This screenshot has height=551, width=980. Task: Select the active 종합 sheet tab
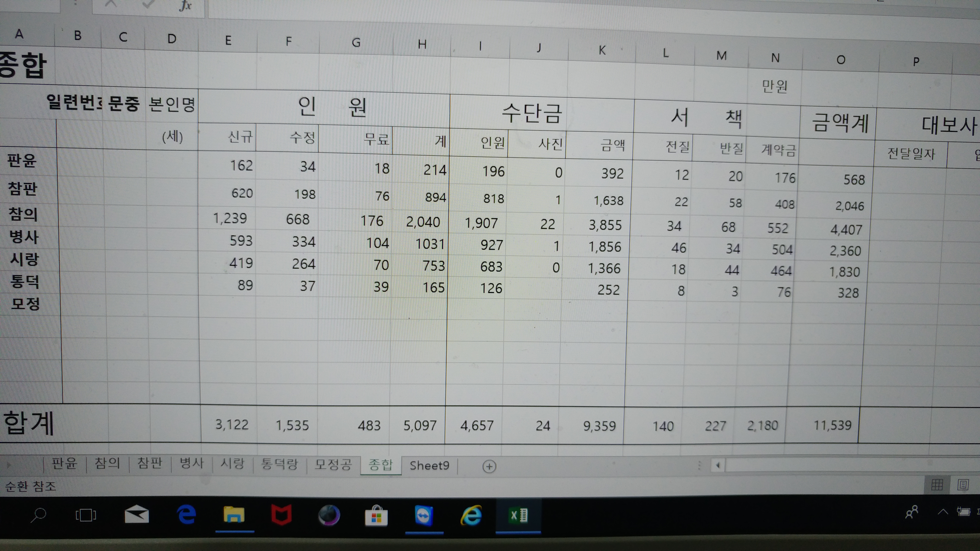pos(380,465)
